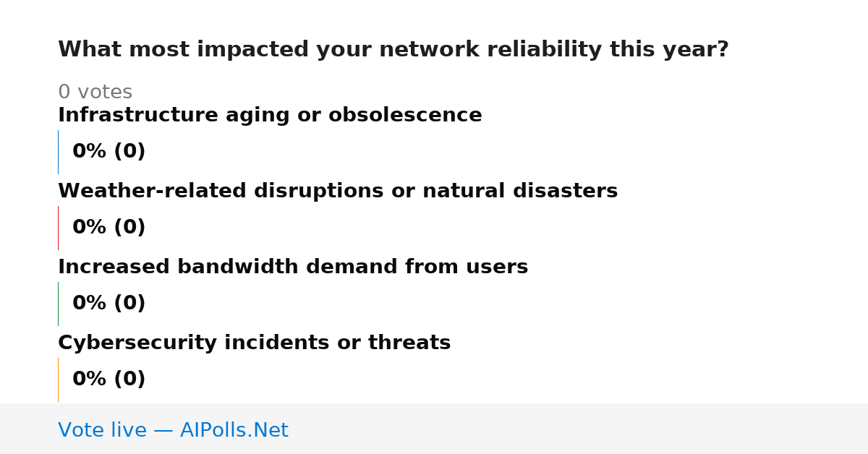
Task: Click the 0 votes counter text
Action: click(x=95, y=93)
